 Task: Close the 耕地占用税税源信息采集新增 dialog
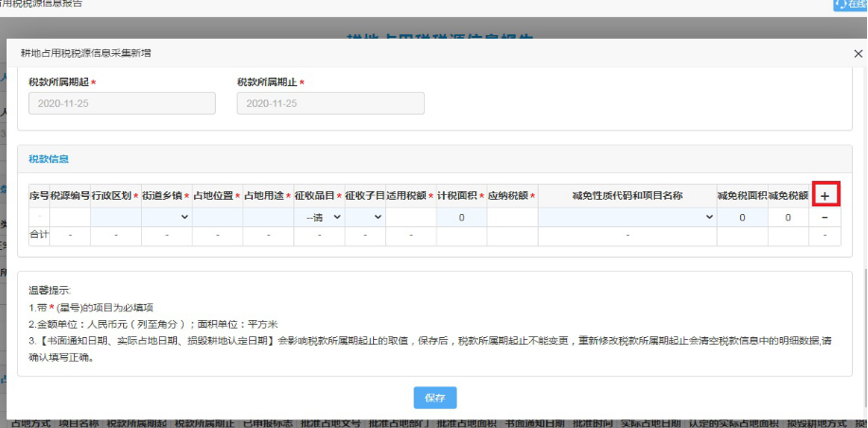tap(858, 54)
